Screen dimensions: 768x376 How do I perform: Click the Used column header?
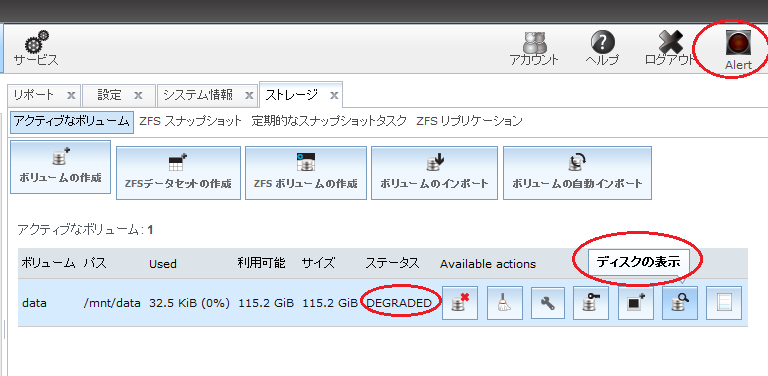163,264
